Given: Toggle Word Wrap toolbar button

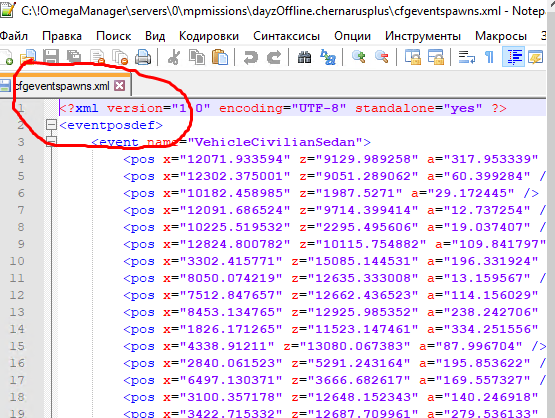Looking at the screenshot, I should (x=467, y=57).
